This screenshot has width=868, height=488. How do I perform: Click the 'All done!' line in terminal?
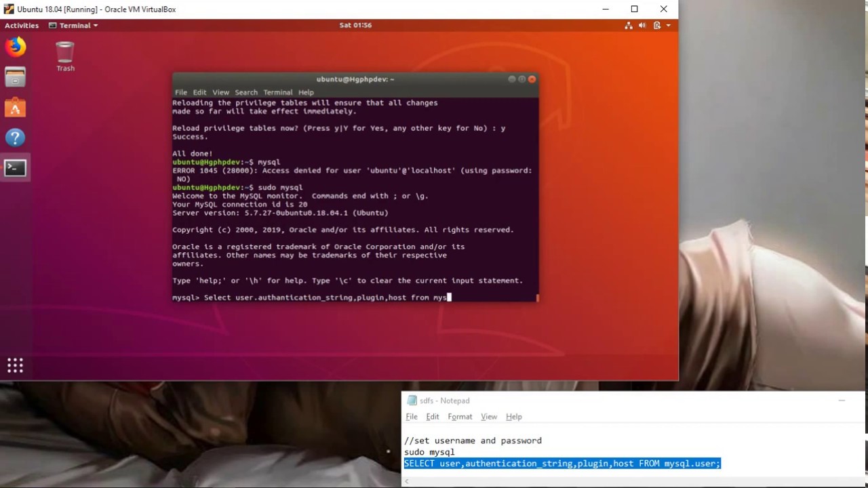pos(193,154)
